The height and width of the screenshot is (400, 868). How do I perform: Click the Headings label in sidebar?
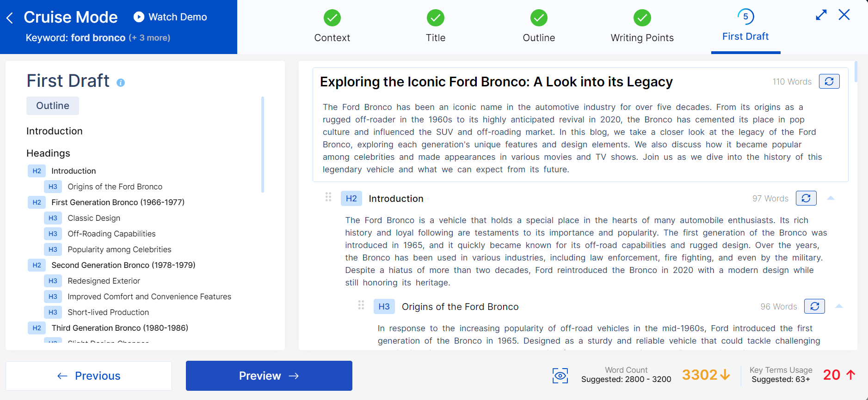48,153
